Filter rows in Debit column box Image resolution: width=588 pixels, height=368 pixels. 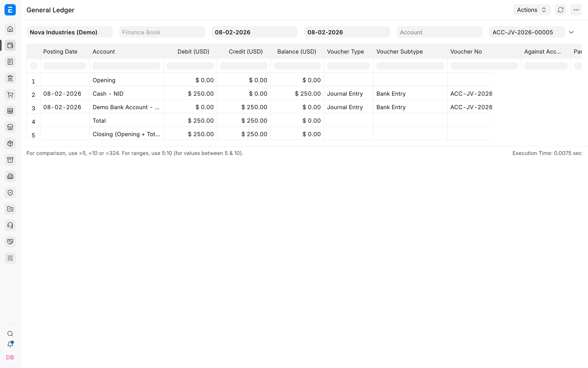pos(190,66)
